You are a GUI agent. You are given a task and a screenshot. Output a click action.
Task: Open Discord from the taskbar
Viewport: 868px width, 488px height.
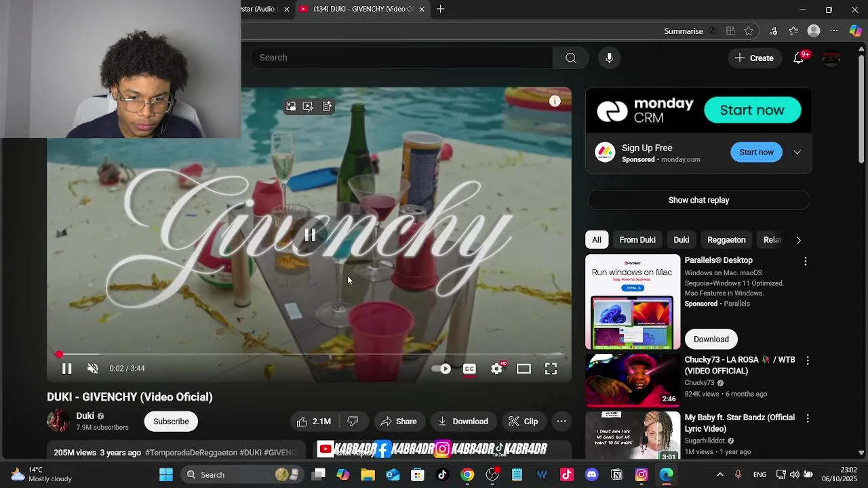(x=591, y=474)
